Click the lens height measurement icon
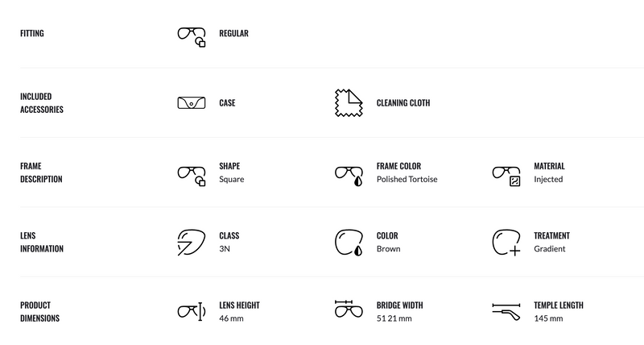Viewport: 644px width, 345px height. pyautogui.click(x=192, y=311)
